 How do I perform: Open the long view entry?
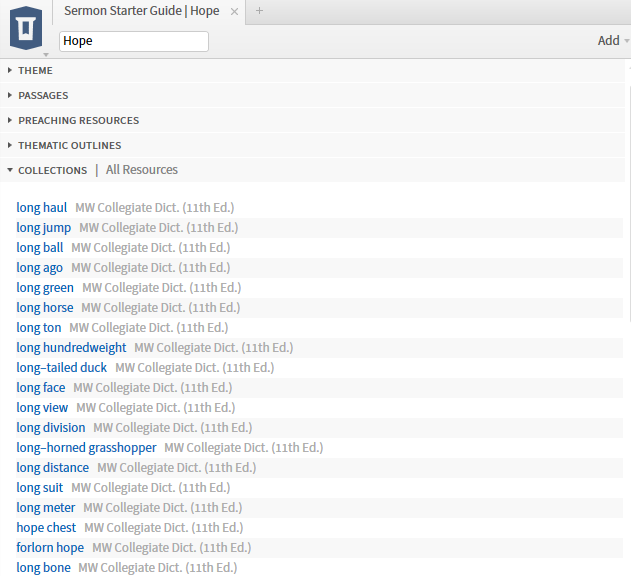(x=42, y=408)
